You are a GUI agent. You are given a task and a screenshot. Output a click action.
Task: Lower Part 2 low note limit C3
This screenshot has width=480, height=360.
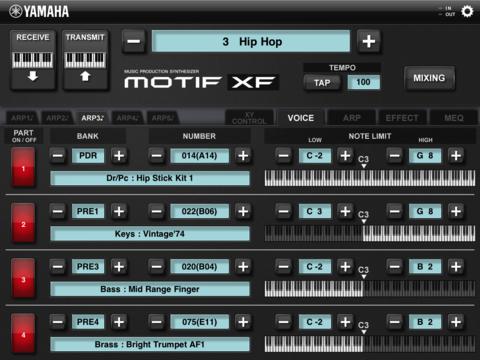pos(283,211)
